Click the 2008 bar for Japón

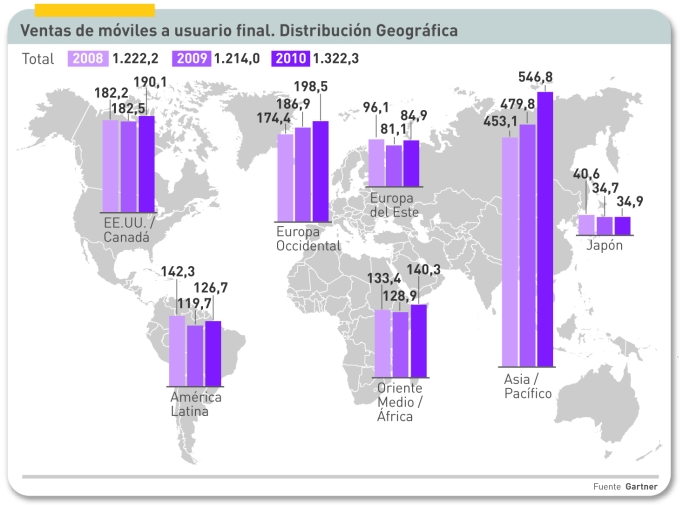[587, 225]
